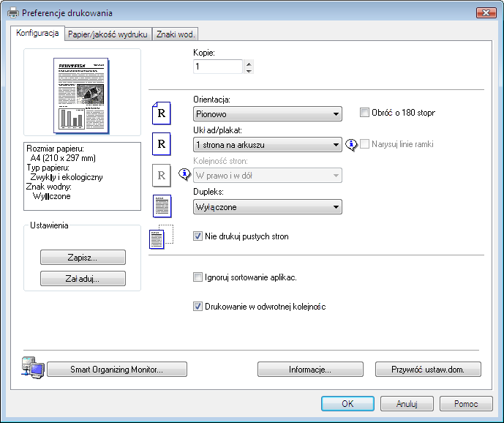Close the Preferencje drukowania dialog
504x423 pixels.
[x=486, y=13]
